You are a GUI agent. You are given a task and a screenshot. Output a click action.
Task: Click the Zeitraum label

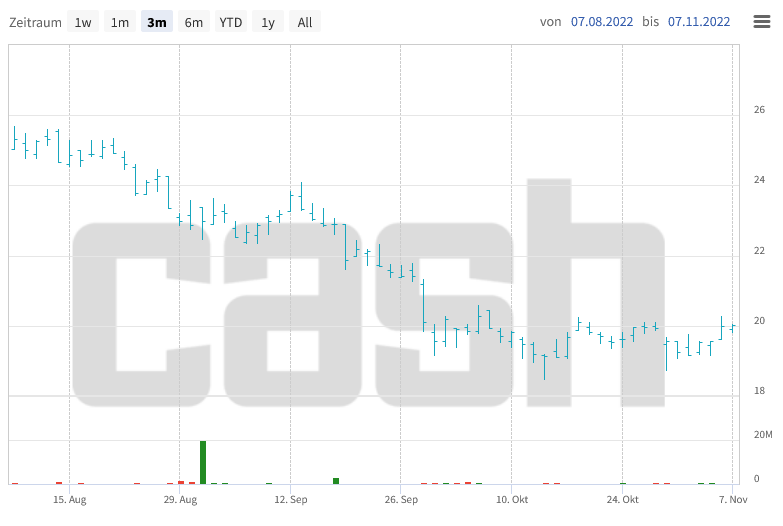35,22
